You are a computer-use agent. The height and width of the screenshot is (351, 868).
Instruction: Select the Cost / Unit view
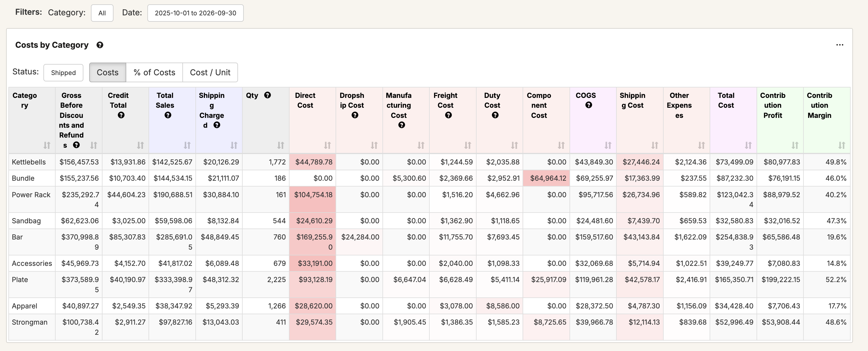pyautogui.click(x=210, y=72)
